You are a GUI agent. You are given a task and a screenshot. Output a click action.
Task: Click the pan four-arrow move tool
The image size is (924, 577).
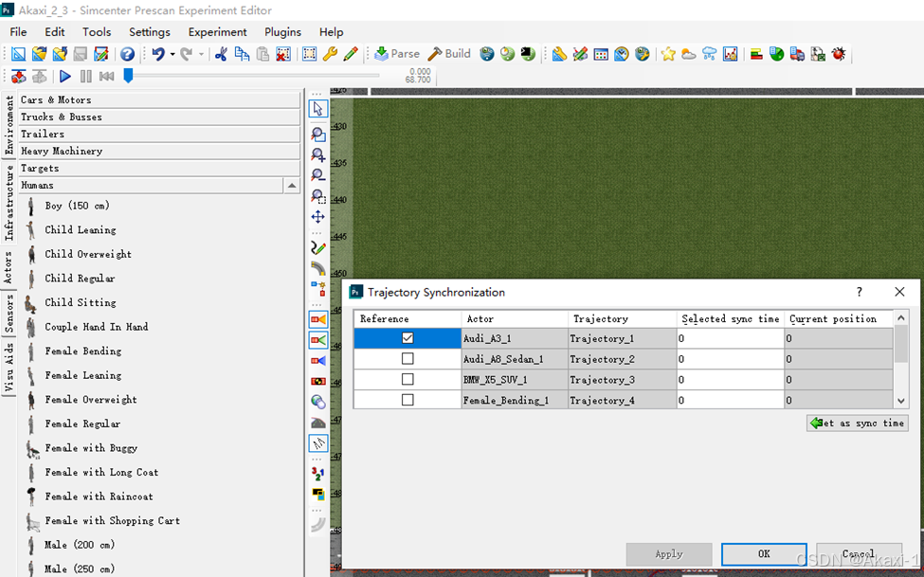tap(318, 217)
